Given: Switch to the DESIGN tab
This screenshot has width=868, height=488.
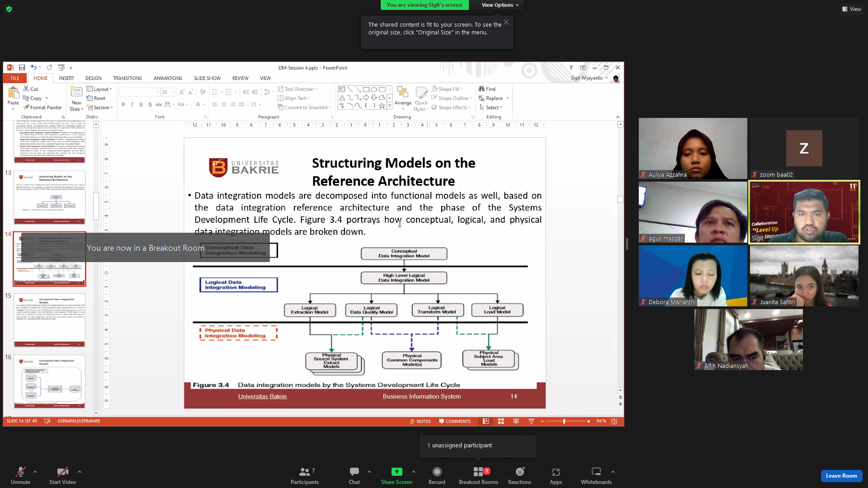Looking at the screenshot, I should point(93,78).
